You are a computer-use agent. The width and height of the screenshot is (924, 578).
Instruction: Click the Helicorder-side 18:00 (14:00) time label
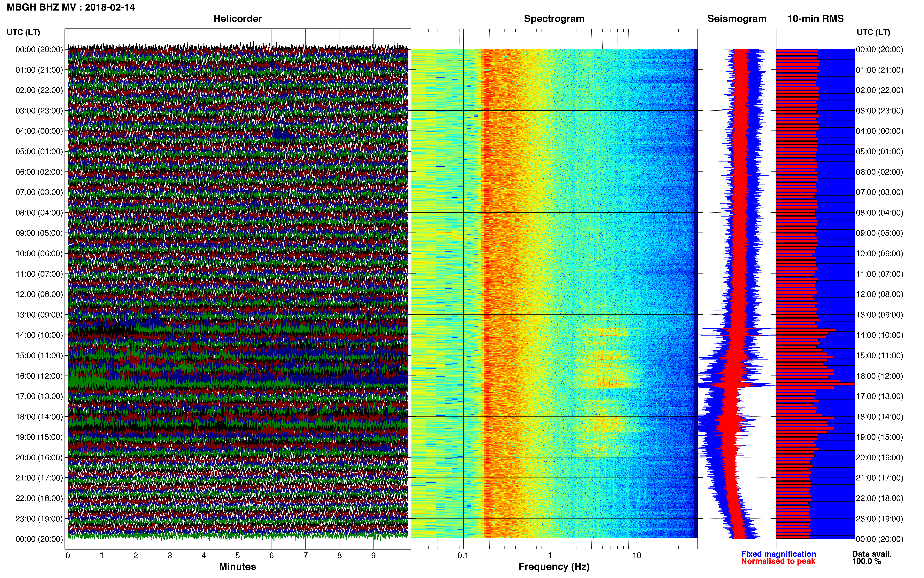(39, 417)
